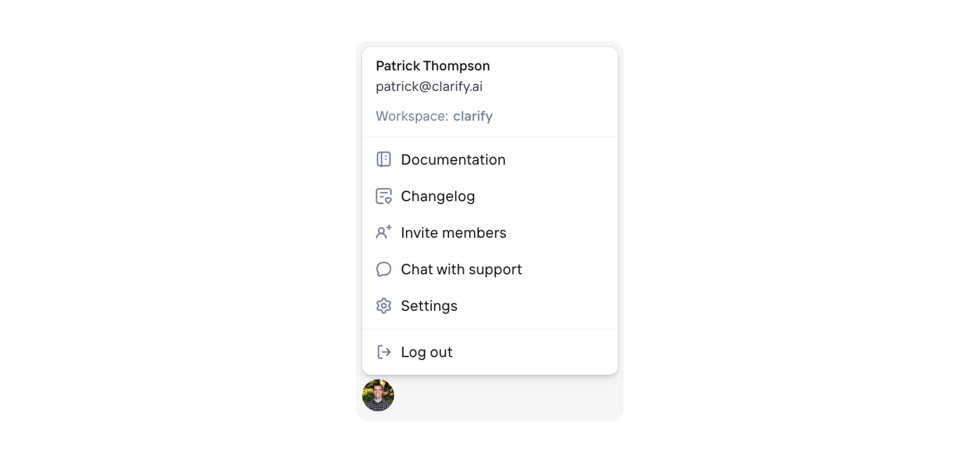Click the Workspace: label text
This screenshot has height=462, width=980.
coord(412,117)
